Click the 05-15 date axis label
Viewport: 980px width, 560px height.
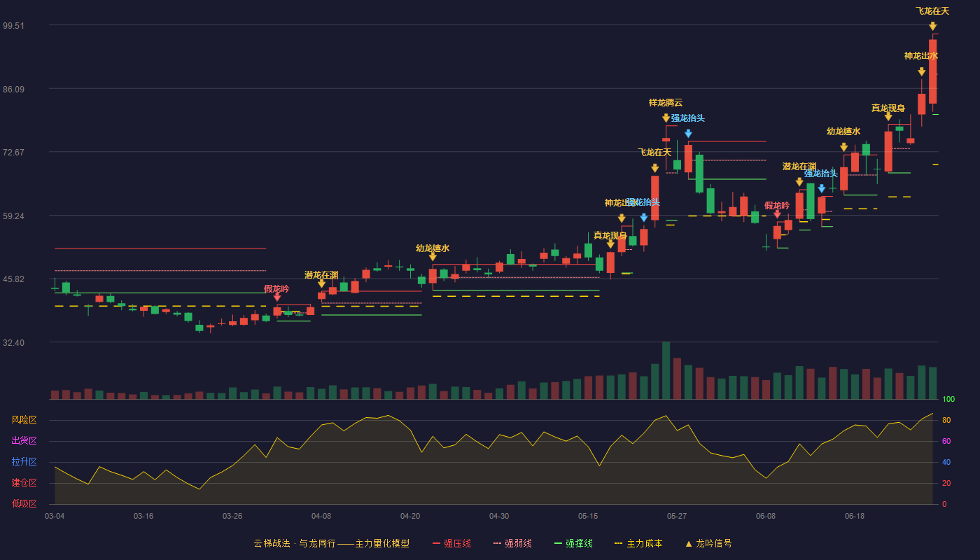588,516
